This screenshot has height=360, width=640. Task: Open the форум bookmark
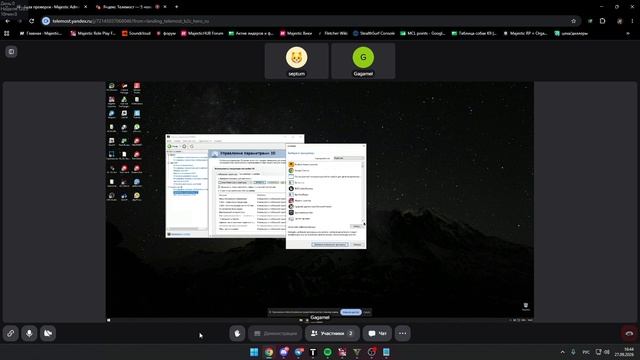coord(166,33)
